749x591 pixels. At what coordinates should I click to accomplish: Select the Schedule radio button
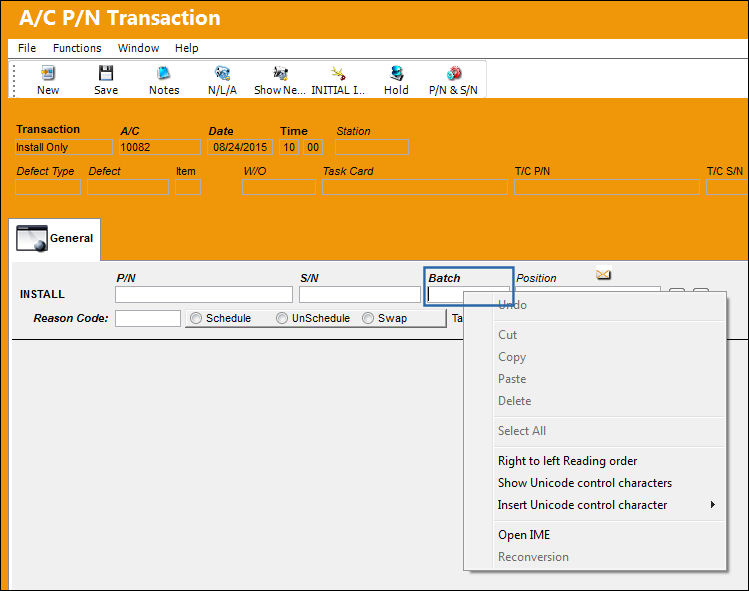click(x=196, y=318)
